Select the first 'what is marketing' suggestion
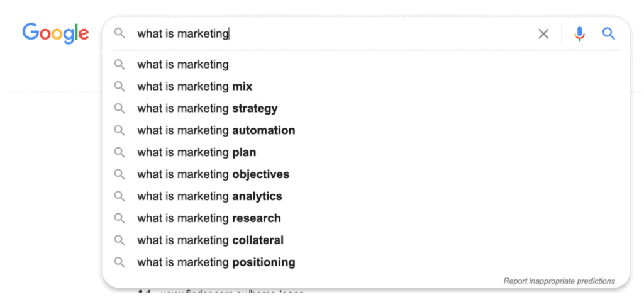The width and height of the screenshot is (644, 297). (183, 64)
